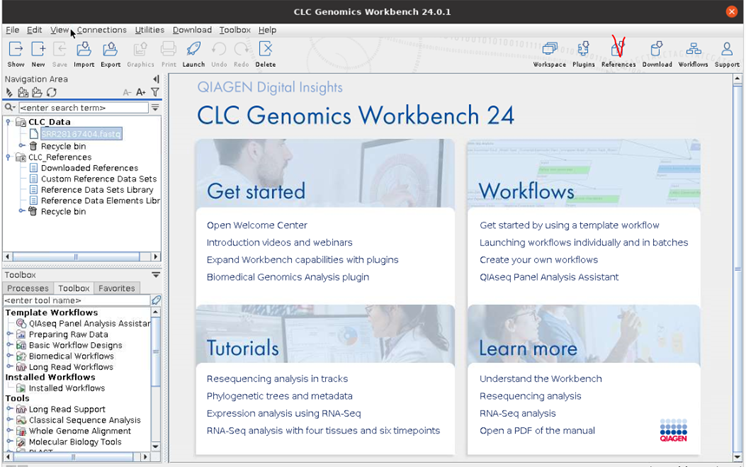Select Custom Reference Data Sets item
The width and height of the screenshot is (746, 467).
tap(98, 179)
